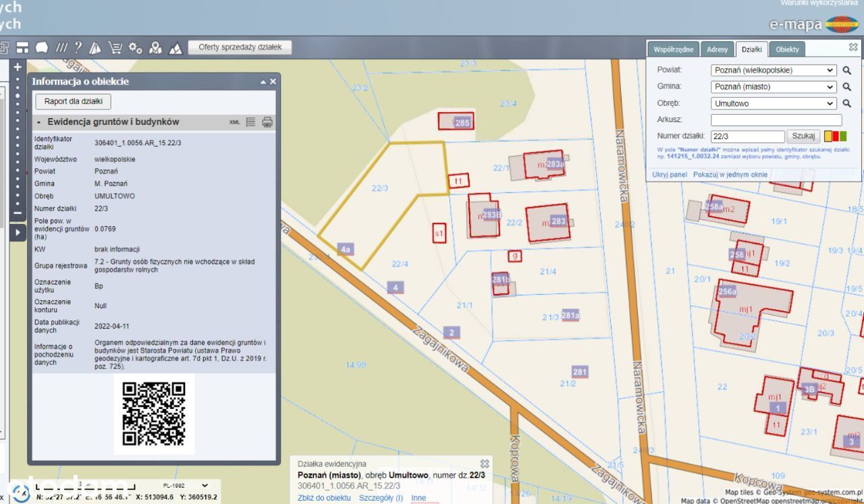The width and height of the screenshot is (864, 504).
Task: Click the magnifier next to Powiat
Action: coord(846,70)
